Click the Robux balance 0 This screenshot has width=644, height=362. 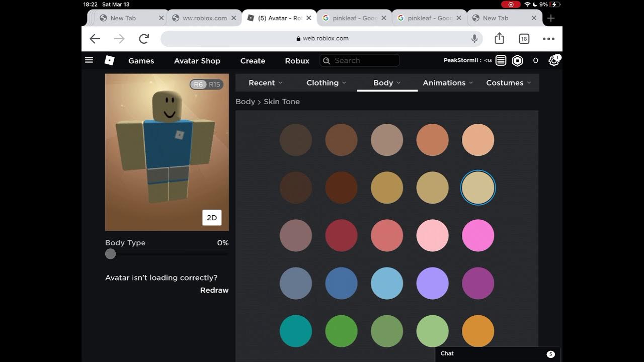[535, 61]
